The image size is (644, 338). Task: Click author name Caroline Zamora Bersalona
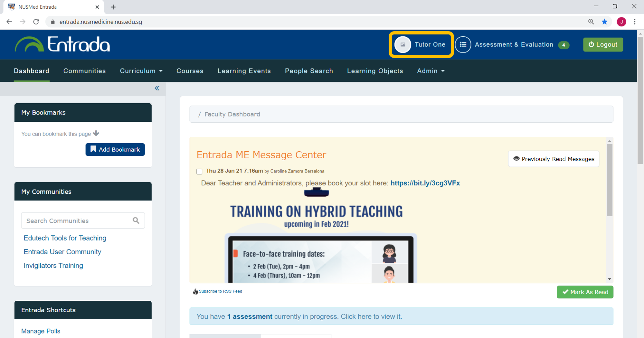(x=297, y=171)
